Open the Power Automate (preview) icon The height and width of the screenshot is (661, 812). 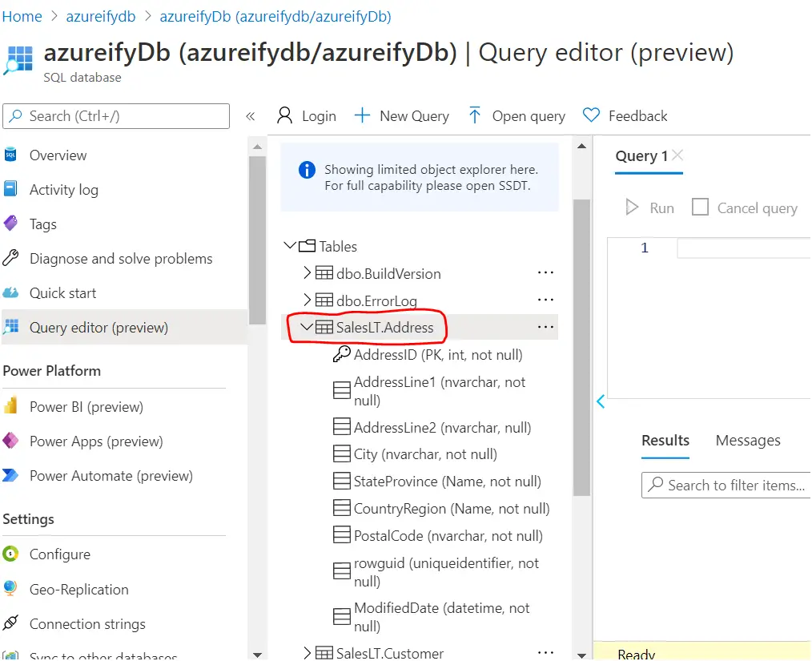pos(10,475)
